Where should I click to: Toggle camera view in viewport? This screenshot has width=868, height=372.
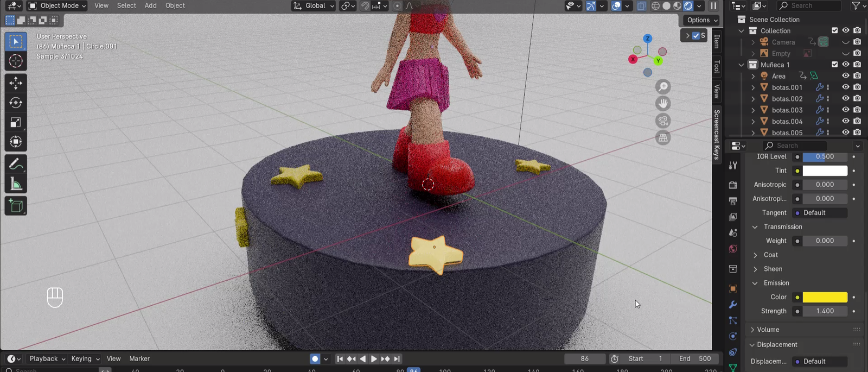(663, 121)
